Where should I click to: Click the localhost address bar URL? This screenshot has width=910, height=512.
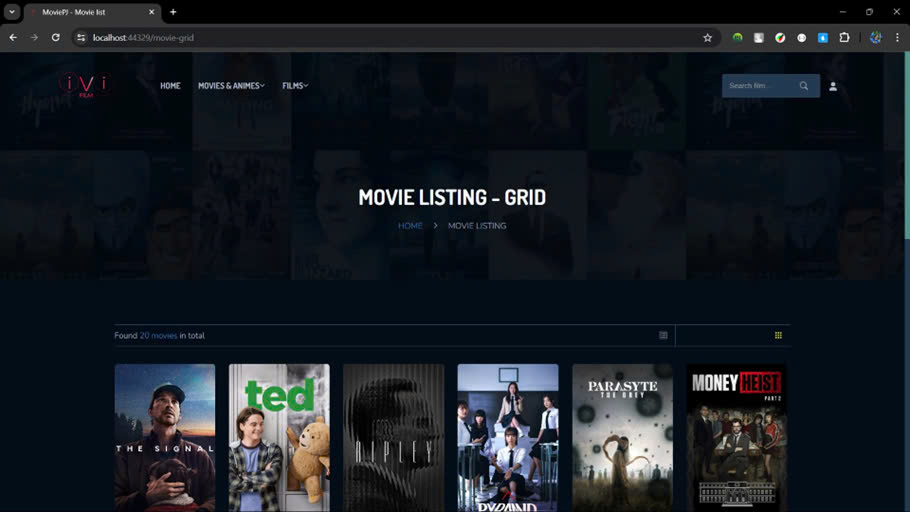click(143, 38)
